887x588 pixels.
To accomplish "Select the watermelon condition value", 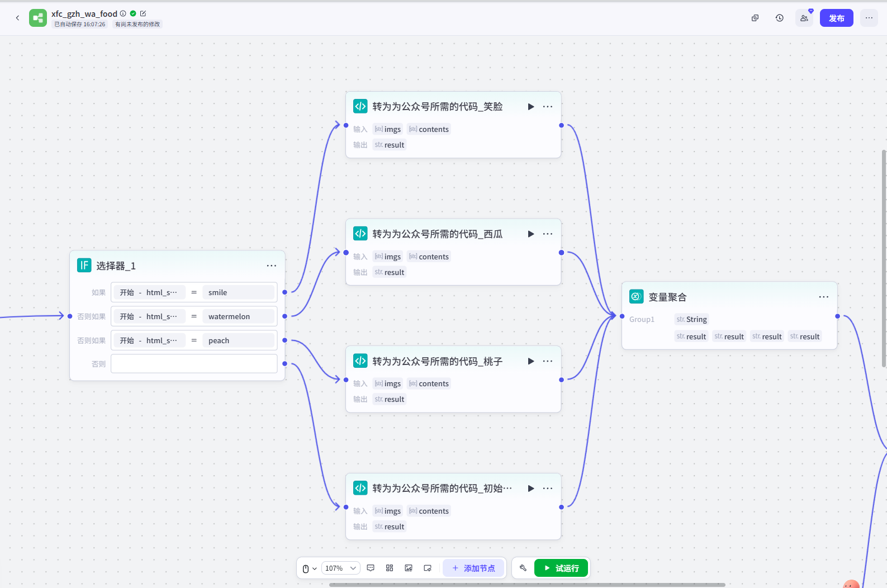I will click(x=239, y=316).
